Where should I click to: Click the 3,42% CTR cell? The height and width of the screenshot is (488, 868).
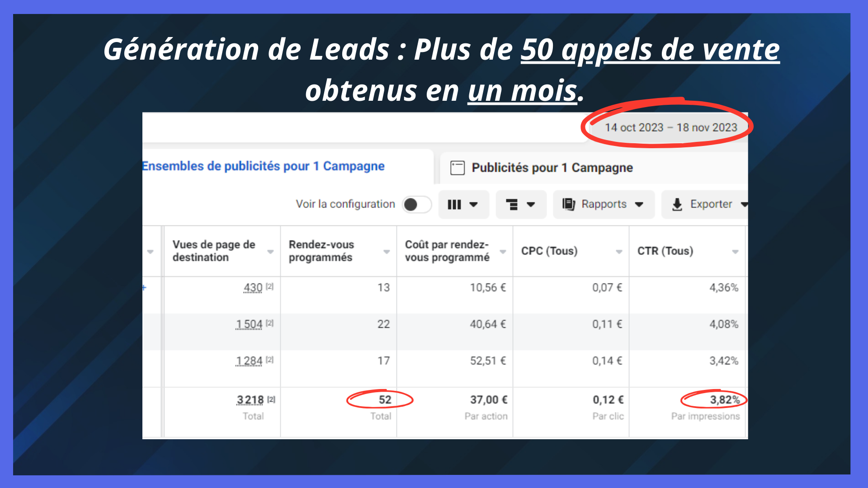[x=687, y=368]
